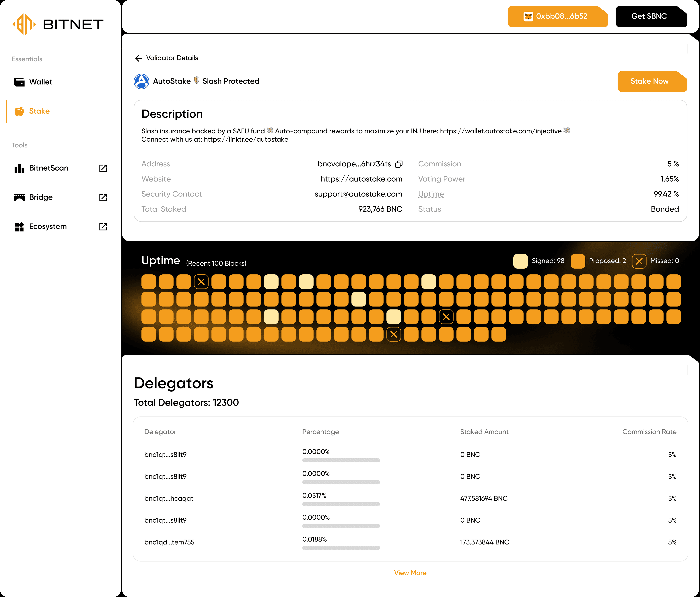Click the Ecosystem external link icon
The image size is (700, 597).
(103, 226)
